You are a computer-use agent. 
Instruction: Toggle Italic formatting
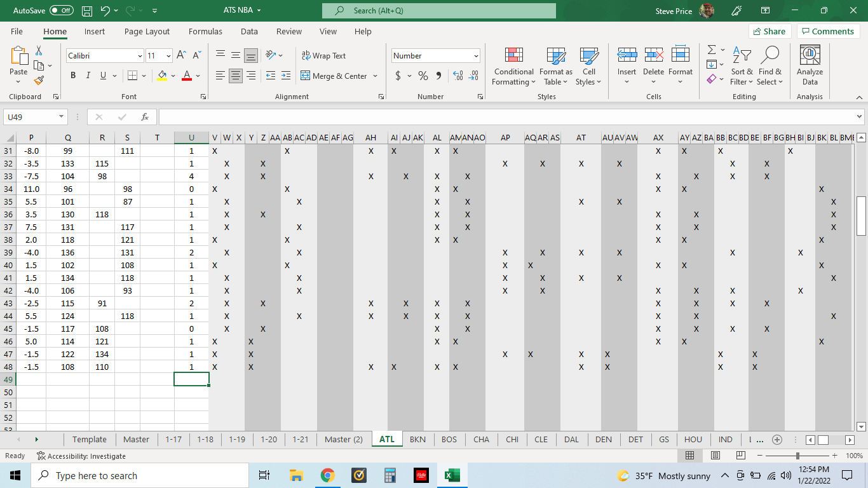(x=88, y=76)
